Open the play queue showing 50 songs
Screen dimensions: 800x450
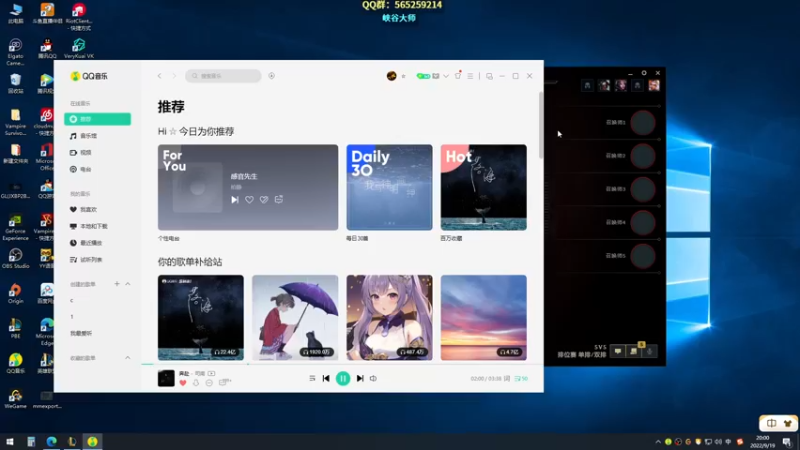[521, 379]
